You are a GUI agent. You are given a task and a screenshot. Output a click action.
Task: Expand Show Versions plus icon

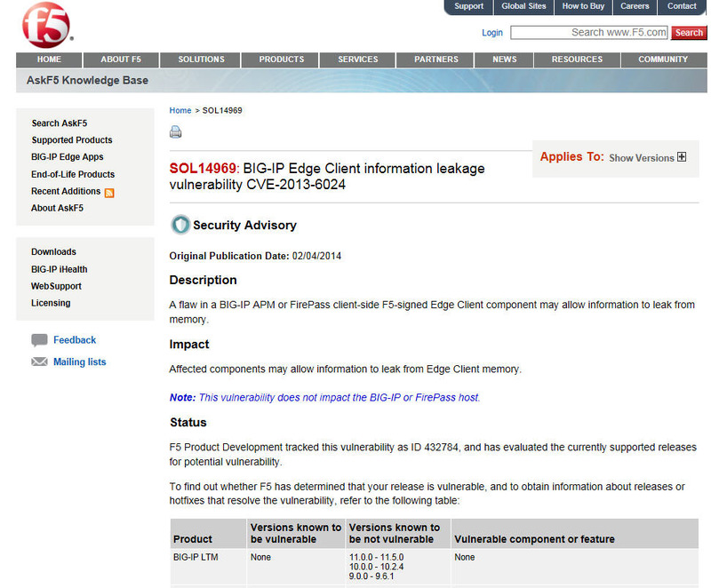682,157
